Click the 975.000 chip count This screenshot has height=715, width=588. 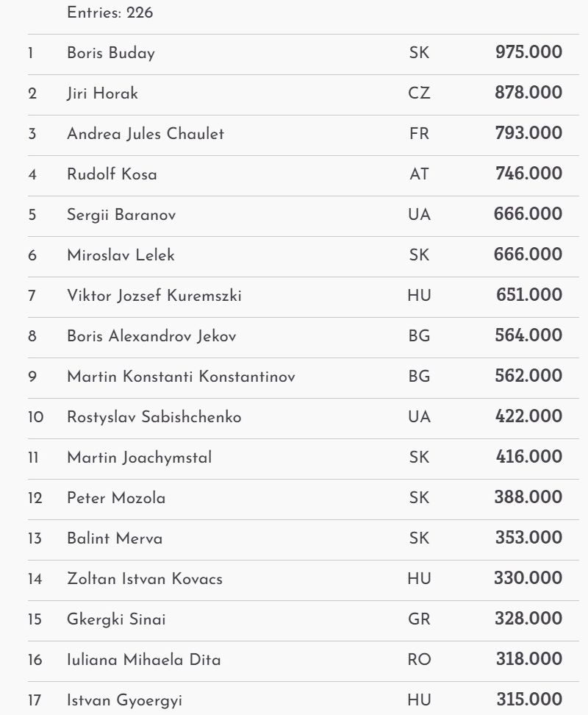coord(528,52)
